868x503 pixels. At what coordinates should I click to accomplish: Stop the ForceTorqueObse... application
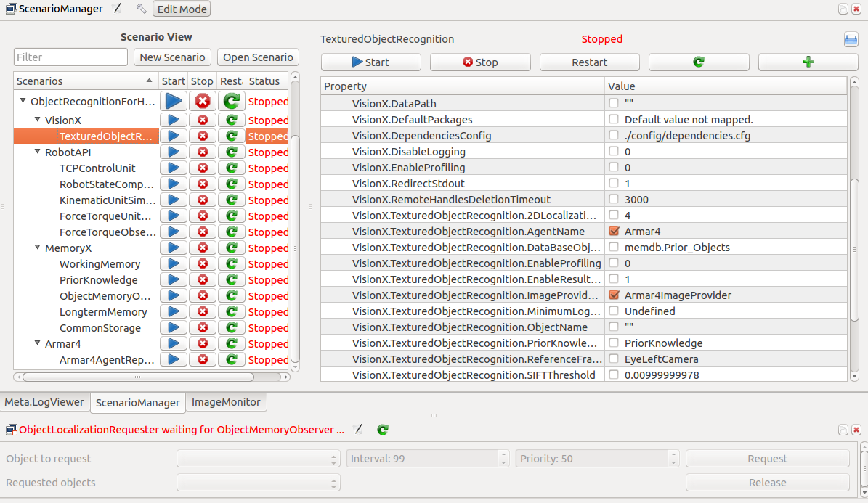(203, 232)
